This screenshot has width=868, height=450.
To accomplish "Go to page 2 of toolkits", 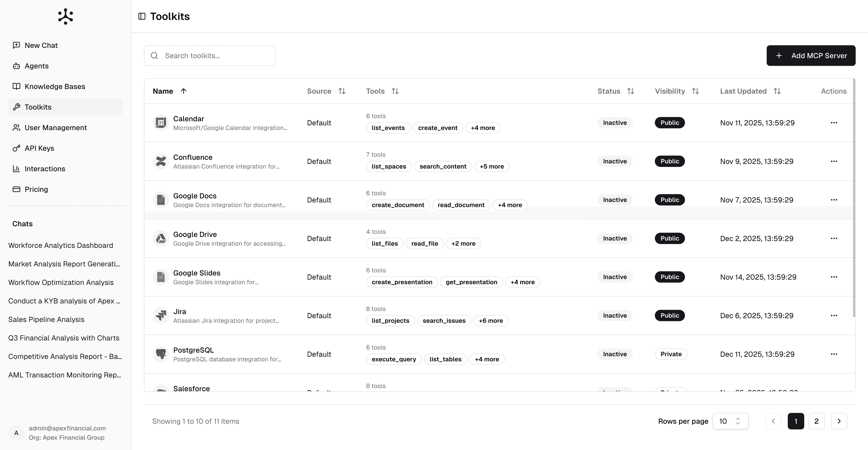I will click(816, 421).
